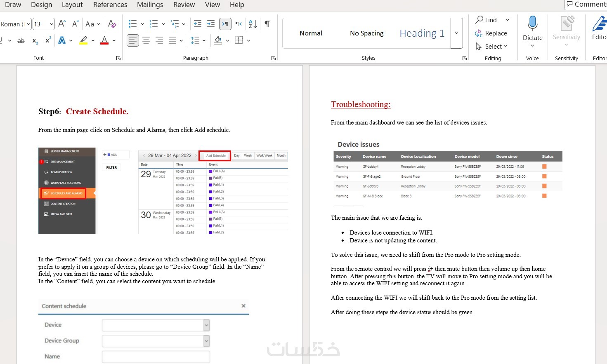Viewport: 607px width, 364px height.
Task: Apply the No Spacing style
Action: coord(366,33)
